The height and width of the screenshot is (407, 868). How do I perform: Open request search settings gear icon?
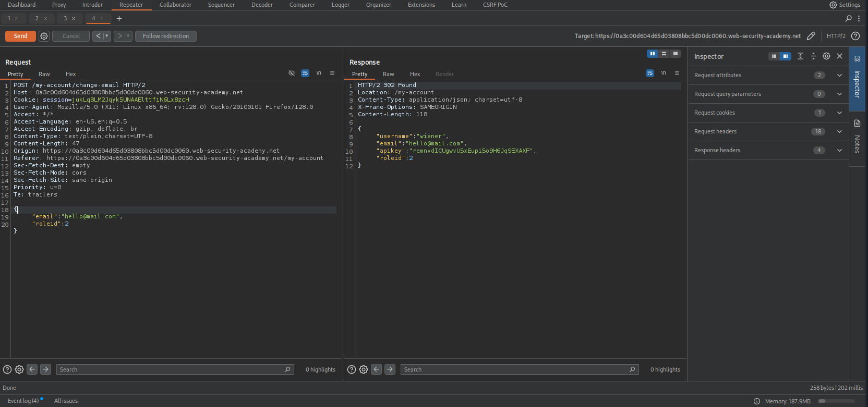[x=19, y=369]
